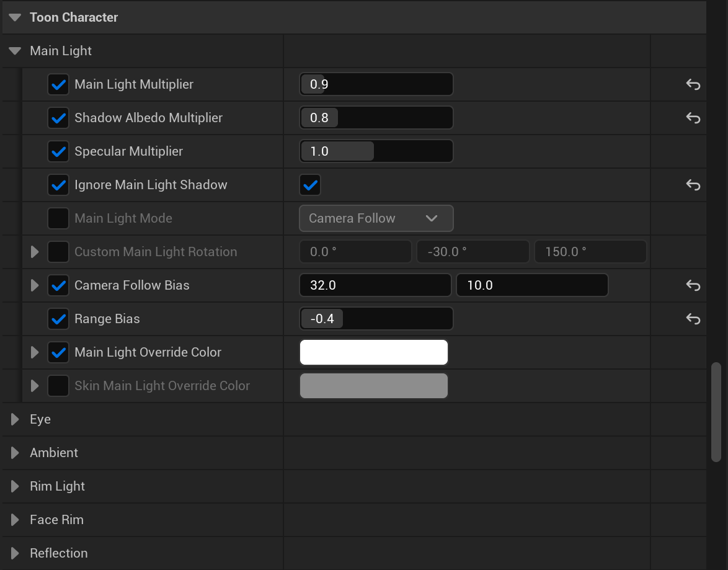The image size is (728, 570).
Task: Collapse the Main Light section
Action: pos(15,51)
